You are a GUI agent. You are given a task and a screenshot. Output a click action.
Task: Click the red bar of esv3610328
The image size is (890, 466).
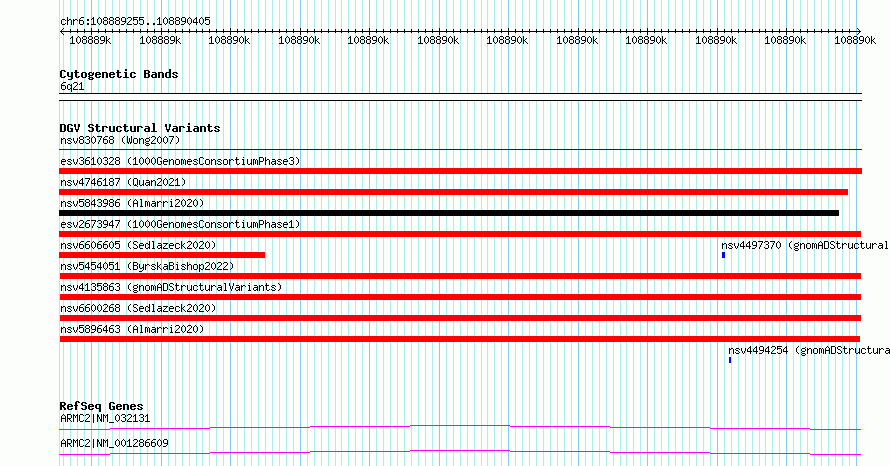[x=460, y=171]
